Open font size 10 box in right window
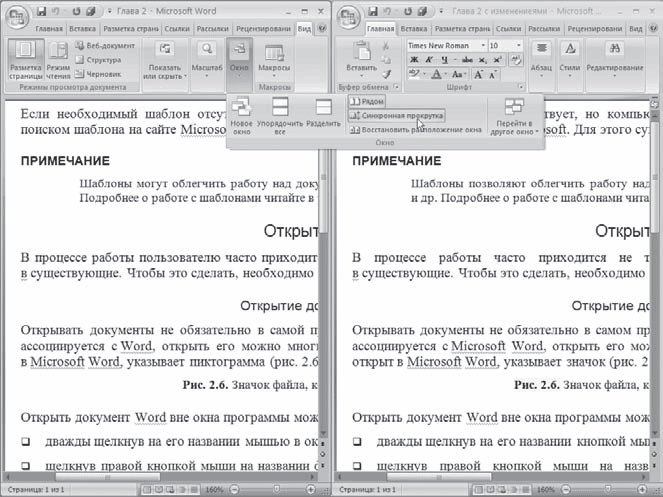The height and width of the screenshot is (497, 663). pos(504,46)
